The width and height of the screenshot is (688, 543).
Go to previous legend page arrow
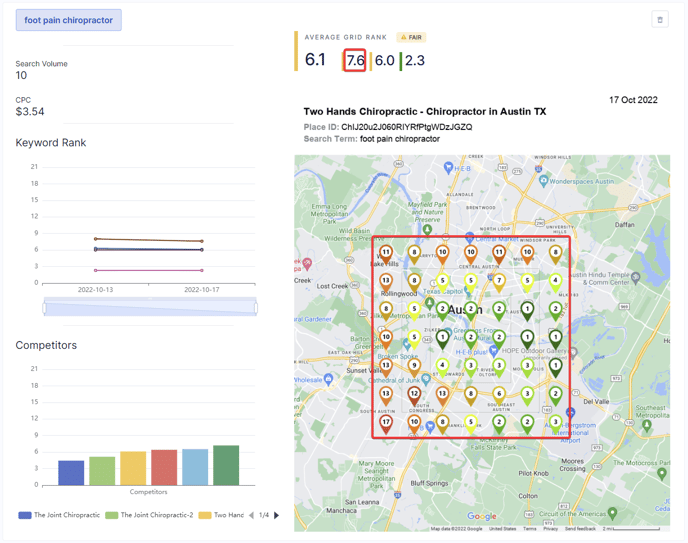coord(251,515)
